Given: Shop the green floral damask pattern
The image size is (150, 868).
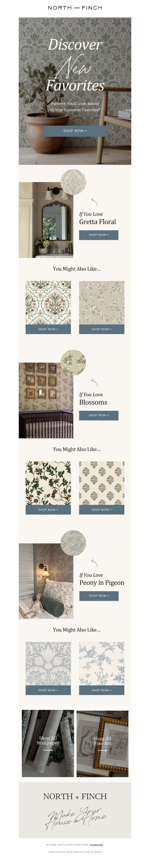Looking at the screenshot, I should click(48, 329).
